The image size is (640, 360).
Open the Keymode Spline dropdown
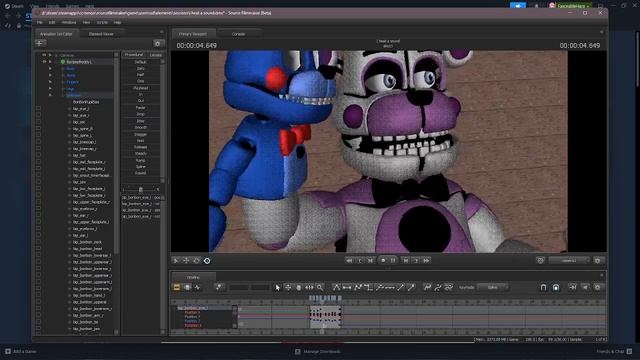point(493,287)
